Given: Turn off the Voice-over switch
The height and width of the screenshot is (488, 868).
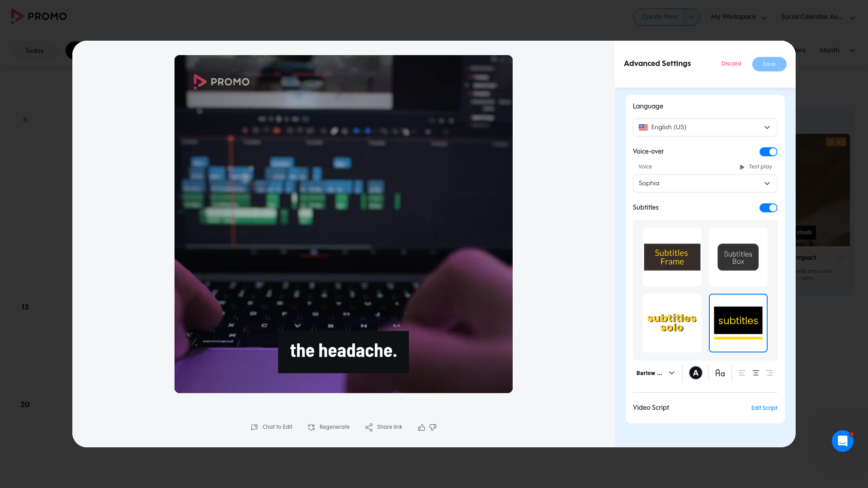Looking at the screenshot, I should point(768,152).
